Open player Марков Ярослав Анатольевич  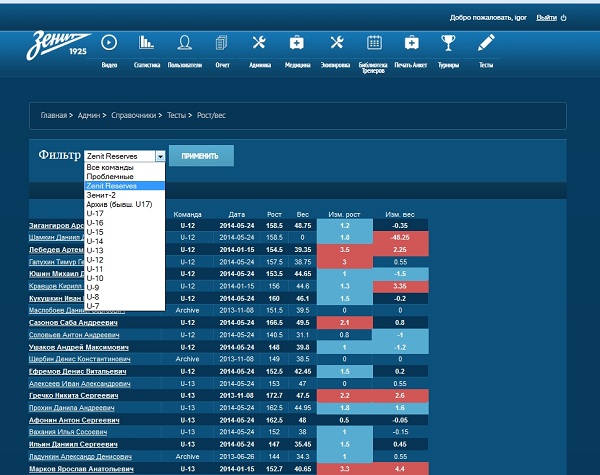tap(81, 469)
